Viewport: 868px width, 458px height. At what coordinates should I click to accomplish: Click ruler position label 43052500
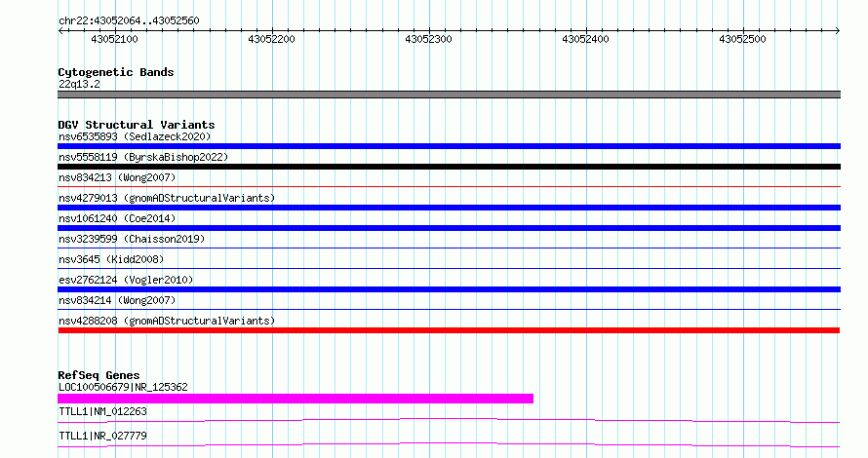742,39
